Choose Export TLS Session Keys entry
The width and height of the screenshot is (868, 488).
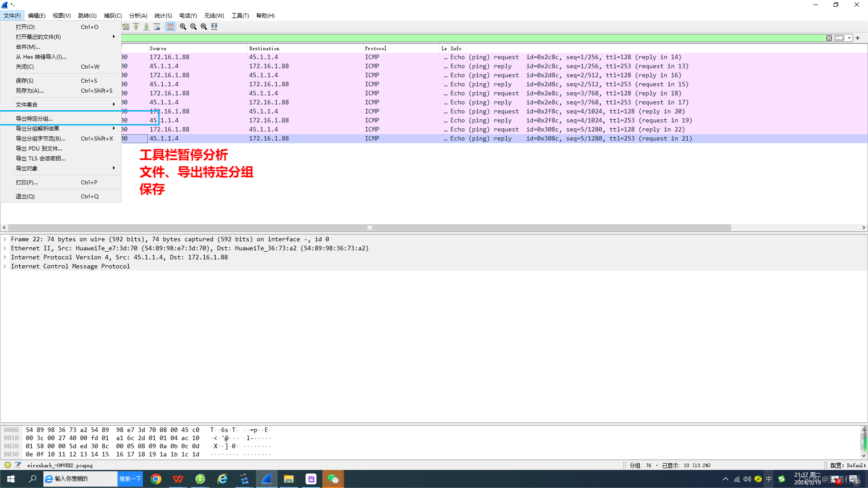tap(61, 158)
